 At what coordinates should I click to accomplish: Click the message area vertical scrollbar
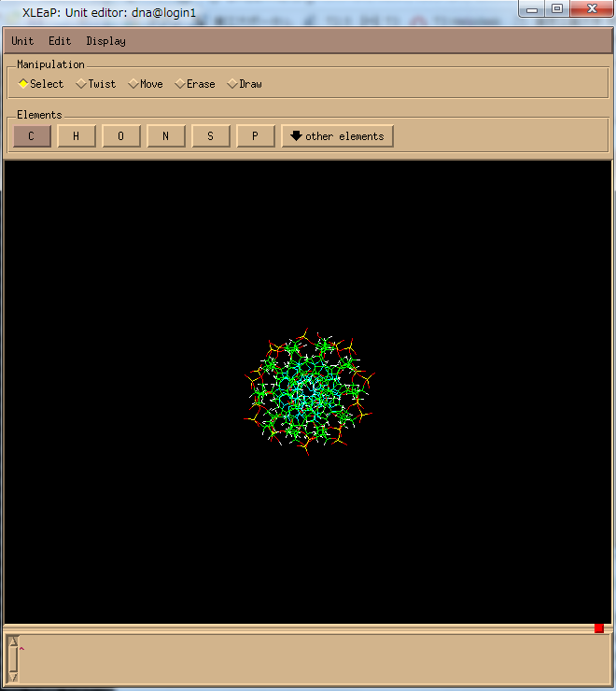point(13,657)
